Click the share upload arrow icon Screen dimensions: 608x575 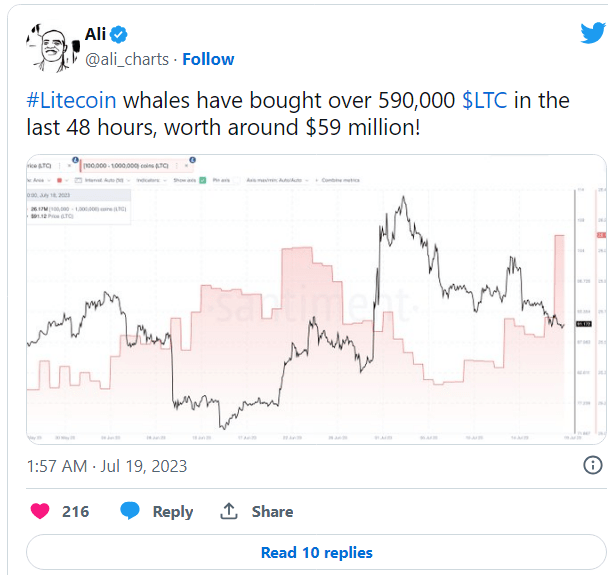229,511
